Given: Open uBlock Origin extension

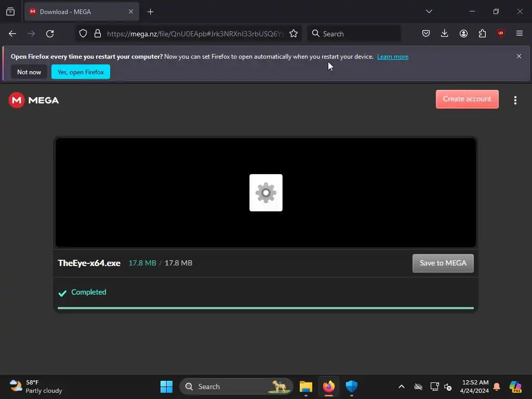Looking at the screenshot, I should (x=500, y=33).
